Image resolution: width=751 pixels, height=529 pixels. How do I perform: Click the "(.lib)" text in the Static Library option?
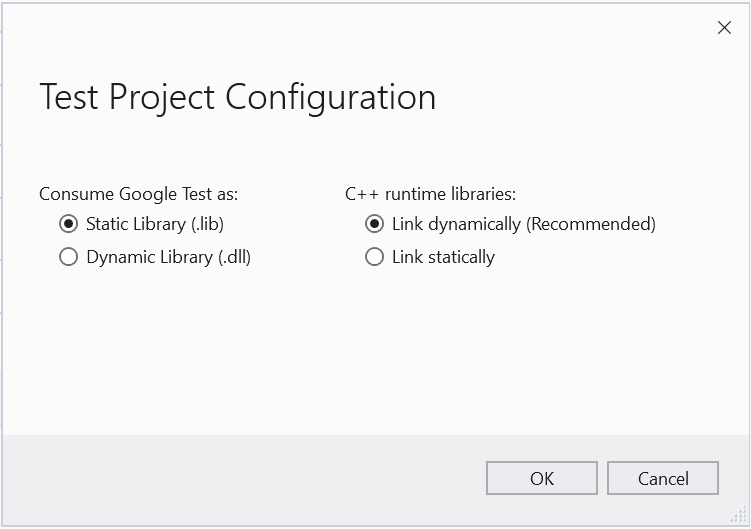[x=214, y=224]
